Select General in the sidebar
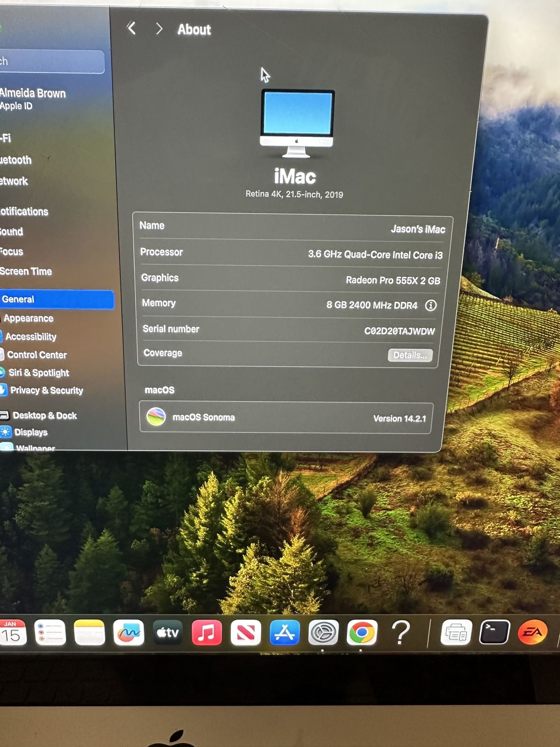Viewport: 560px width, 747px height. tap(57, 299)
